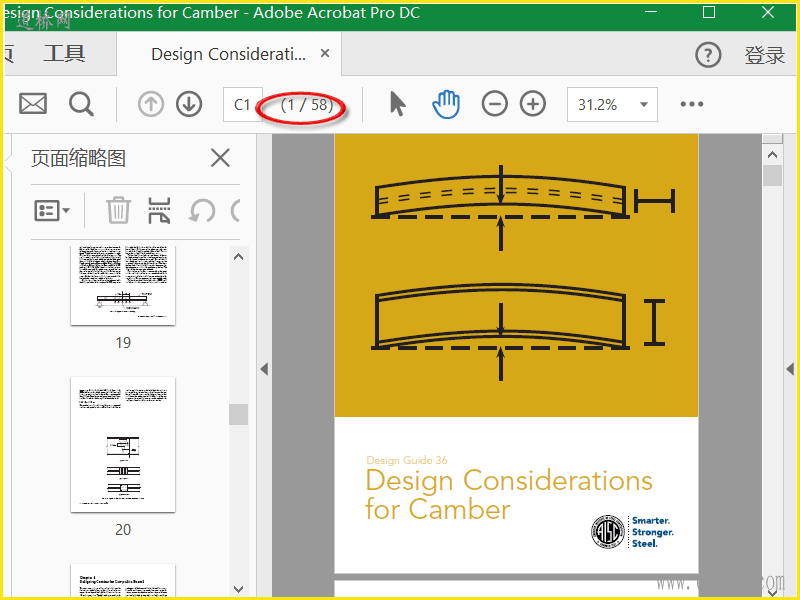Close the Design Considerati... document tab

324,53
